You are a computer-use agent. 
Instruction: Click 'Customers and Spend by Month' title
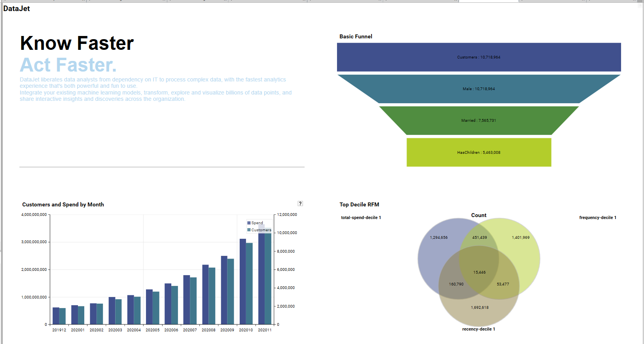click(63, 204)
